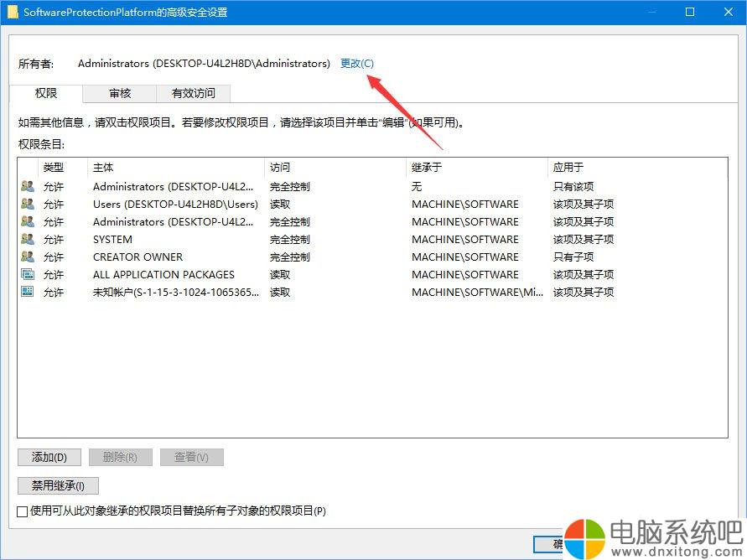Sort by the 类型 column header

[54, 167]
